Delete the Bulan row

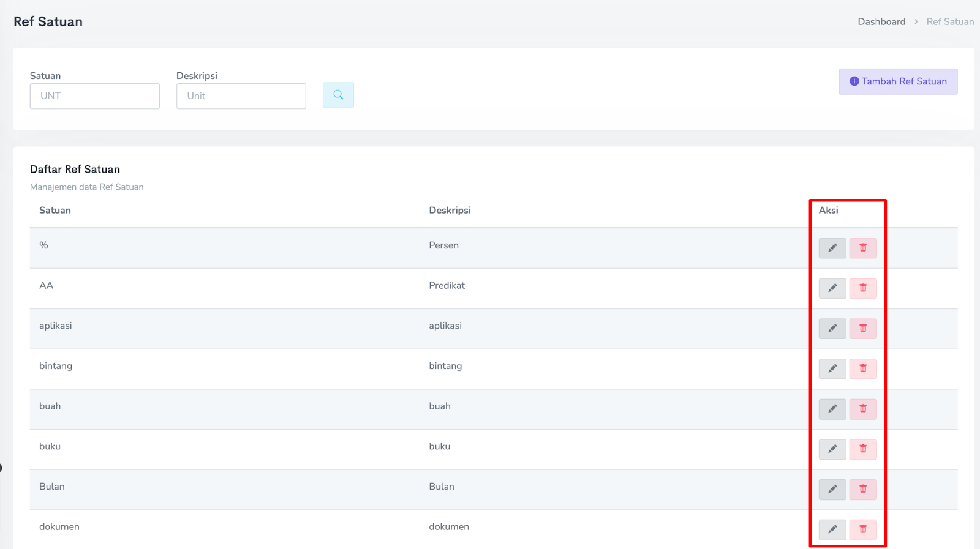(x=863, y=490)
